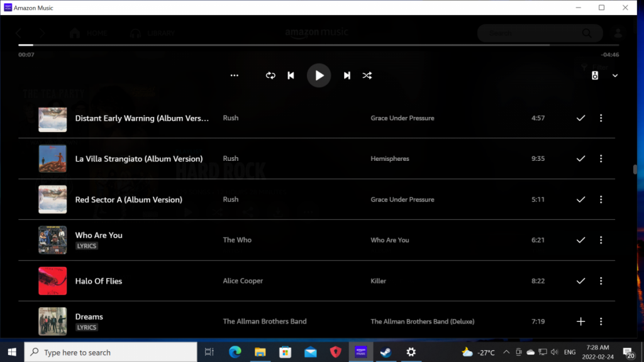Open options for La Villa Strangiato

coord(601,158)
